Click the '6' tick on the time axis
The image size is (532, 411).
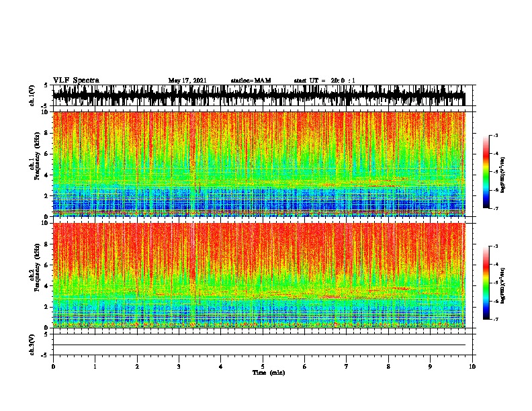305,367
